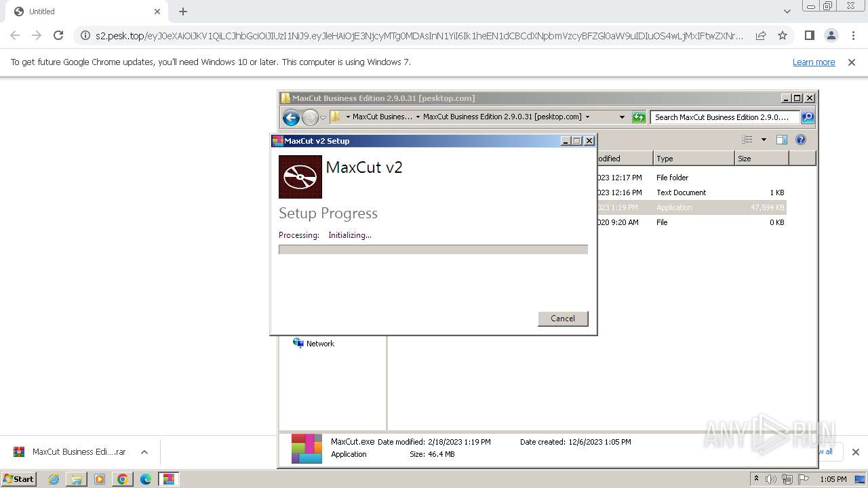
Task: Open the Start menu
Action: pyautogui.click(x=18, y=479)
